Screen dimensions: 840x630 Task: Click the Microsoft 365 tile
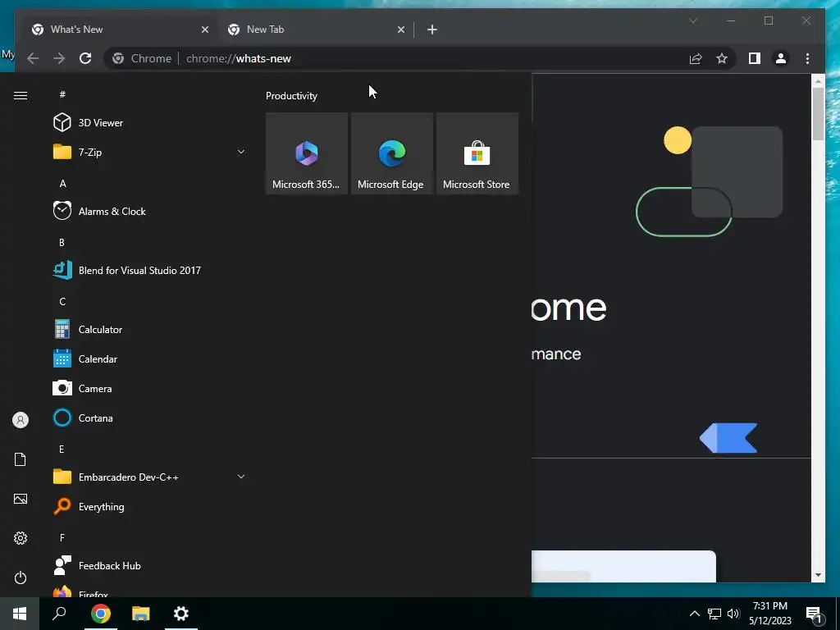coord(307,153)
